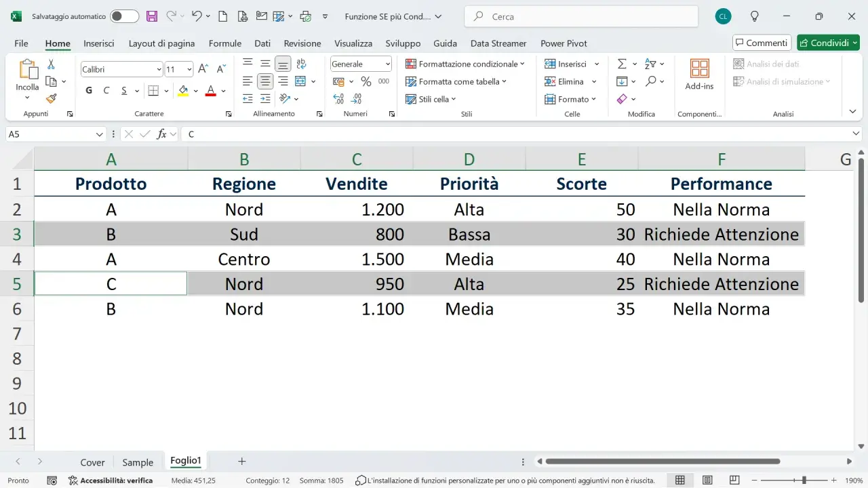This screenshot has height=488, width=868.
Task: Expand Formattazione condizionale menu
Action: (x=465, y=64)
